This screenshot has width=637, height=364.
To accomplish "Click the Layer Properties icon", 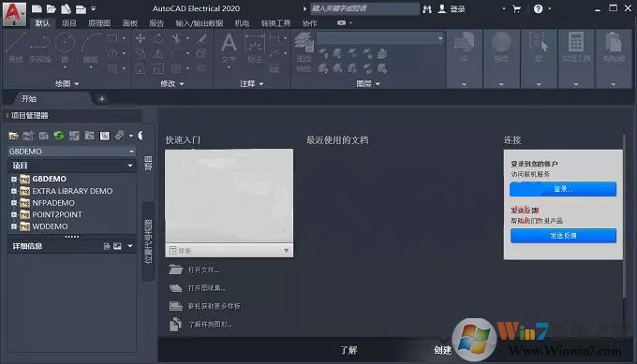I will tap(304, 52).
